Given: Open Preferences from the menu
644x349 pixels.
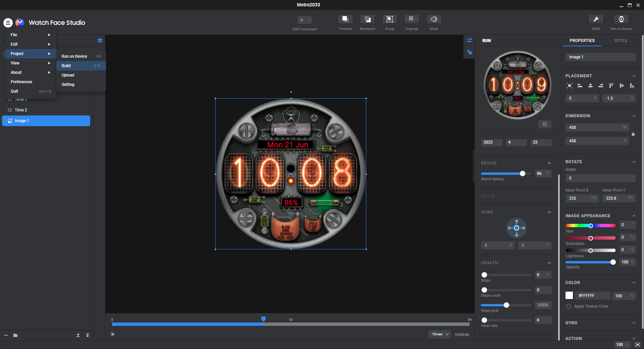Looking at the screenshot, I should [31, 82].
